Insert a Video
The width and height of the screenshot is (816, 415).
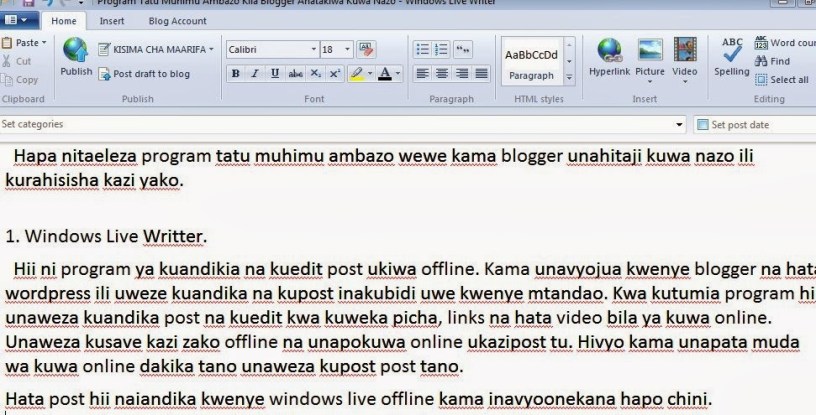(685, 56)
